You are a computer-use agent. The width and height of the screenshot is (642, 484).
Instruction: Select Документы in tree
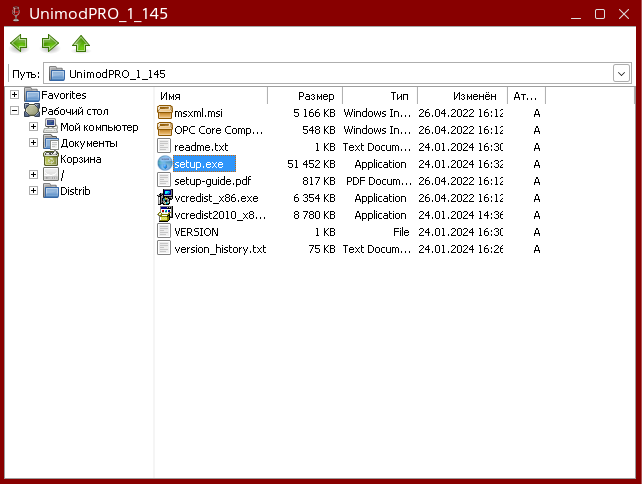pyautogui.click(x=89, y=143)
